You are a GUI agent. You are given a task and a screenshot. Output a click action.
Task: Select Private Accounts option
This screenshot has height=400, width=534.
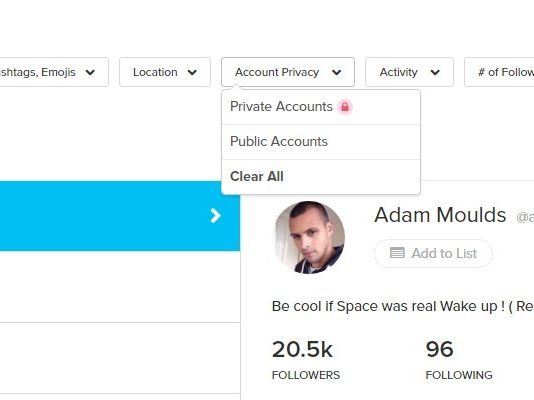tap(321, 107)
